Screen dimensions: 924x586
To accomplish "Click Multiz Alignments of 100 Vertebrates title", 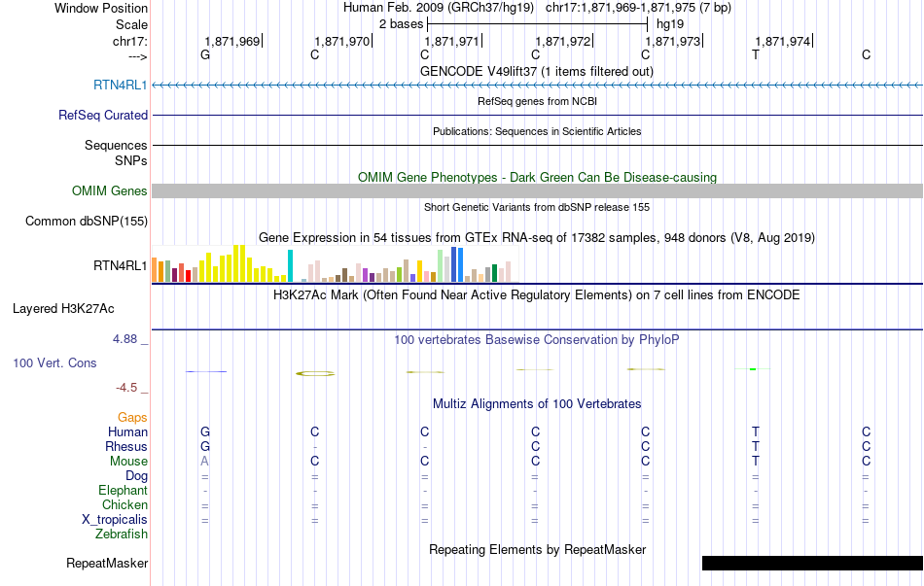I will coord(537,404).
